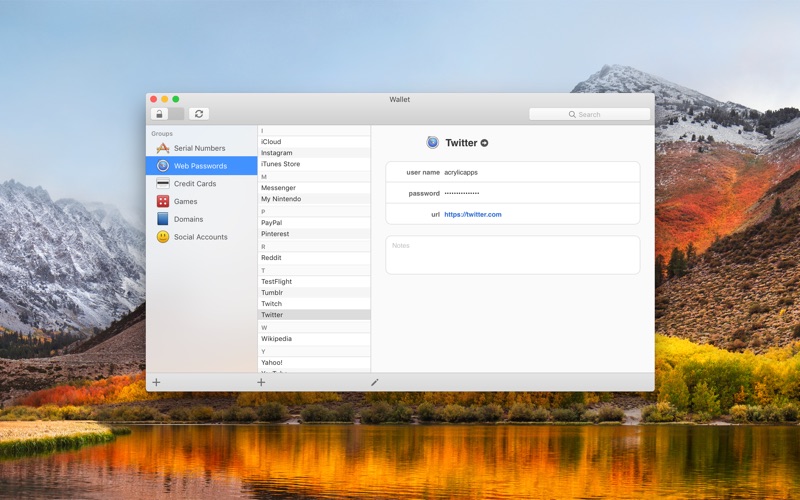800x500 pixels.
Task: Select the Wikipedia entry
Action: click(314, 339)
